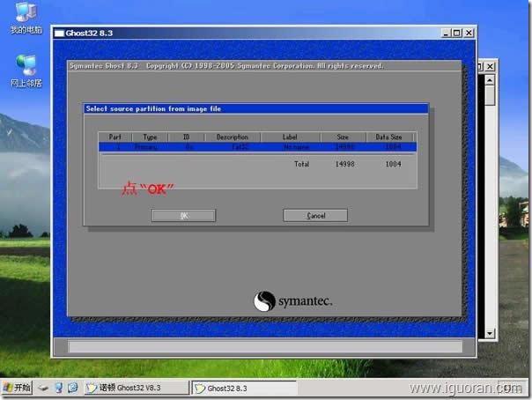532x400 pixels.
Task: Click scrollbar down arrow of background window
Action: 491,334
